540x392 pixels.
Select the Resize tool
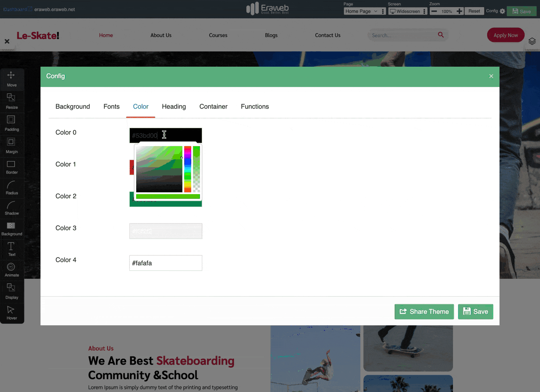click(11, 101)
